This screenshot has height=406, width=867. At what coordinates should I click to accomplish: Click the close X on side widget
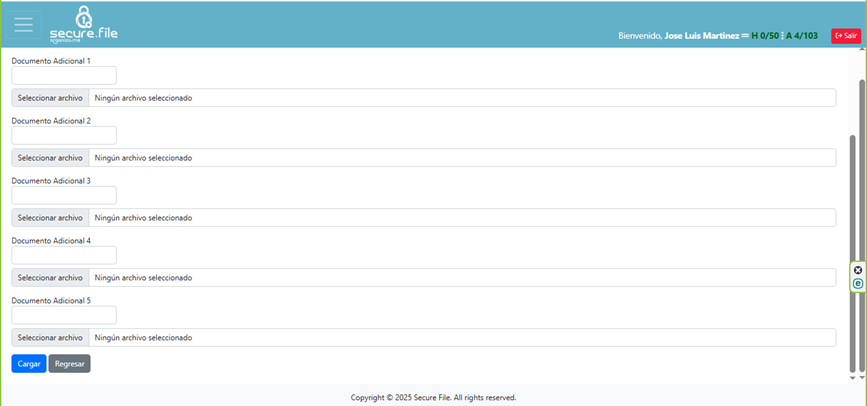point(857,270)
